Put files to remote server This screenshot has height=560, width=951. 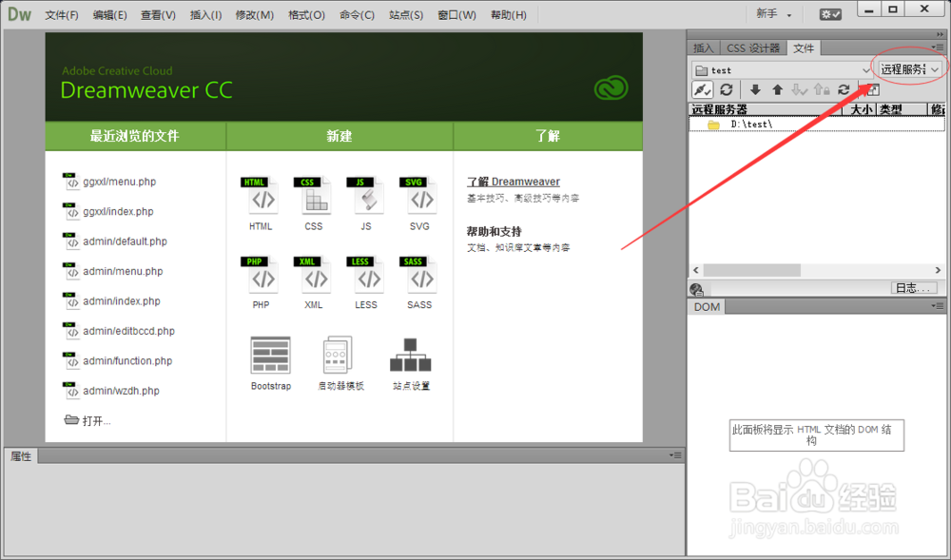(777, 89)
